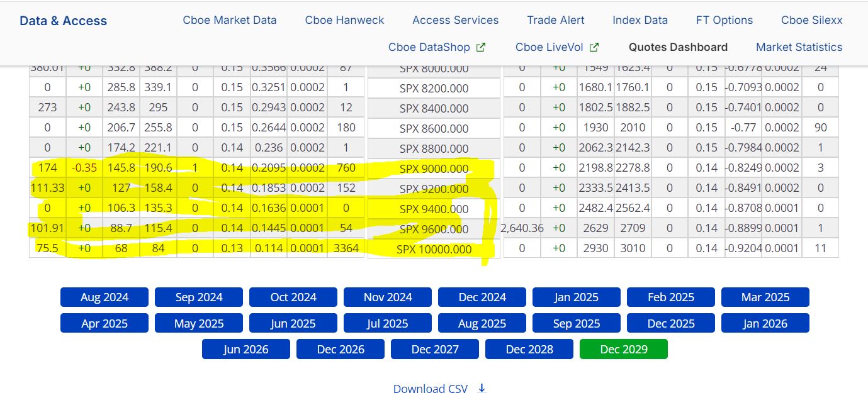Select Oct 2024 expiration
Viewport: 868px width, 393px height.
tap(293, 297)
